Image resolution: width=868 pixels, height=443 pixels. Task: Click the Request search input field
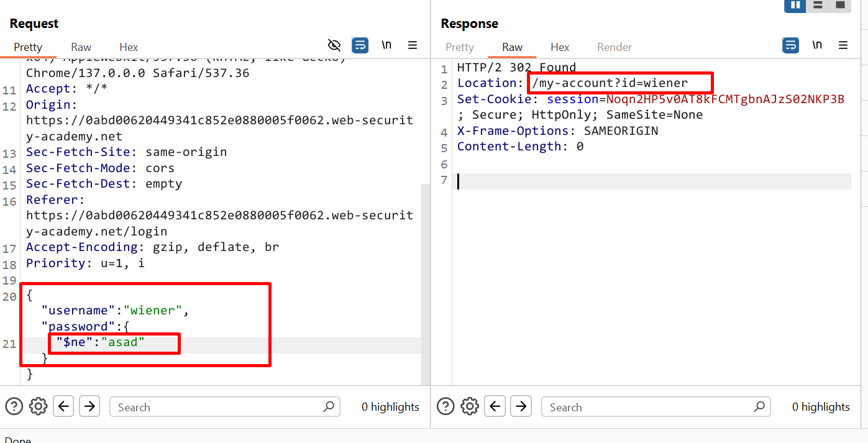(217, 408)
